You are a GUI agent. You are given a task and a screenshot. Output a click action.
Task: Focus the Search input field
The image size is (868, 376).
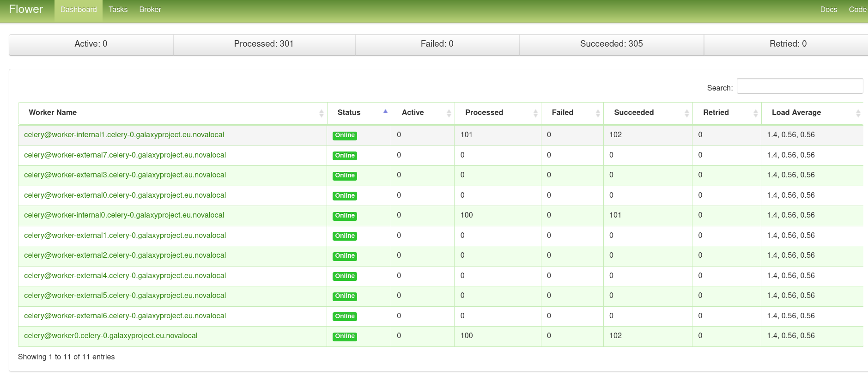800,86
